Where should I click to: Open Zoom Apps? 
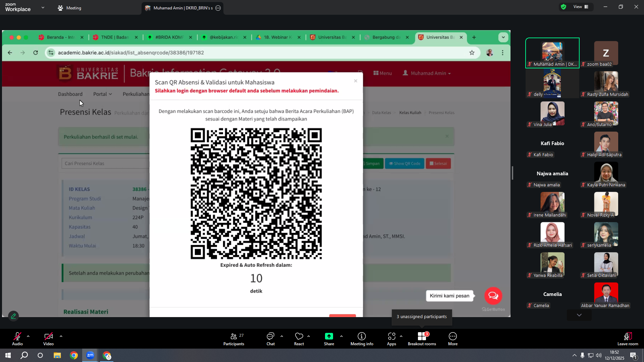click(x=391, y=339)
